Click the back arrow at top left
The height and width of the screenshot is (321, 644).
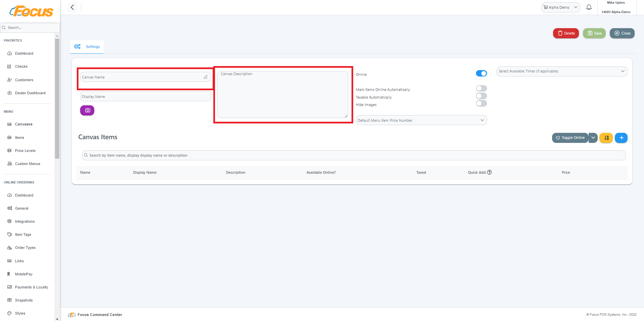click(72, 7)
